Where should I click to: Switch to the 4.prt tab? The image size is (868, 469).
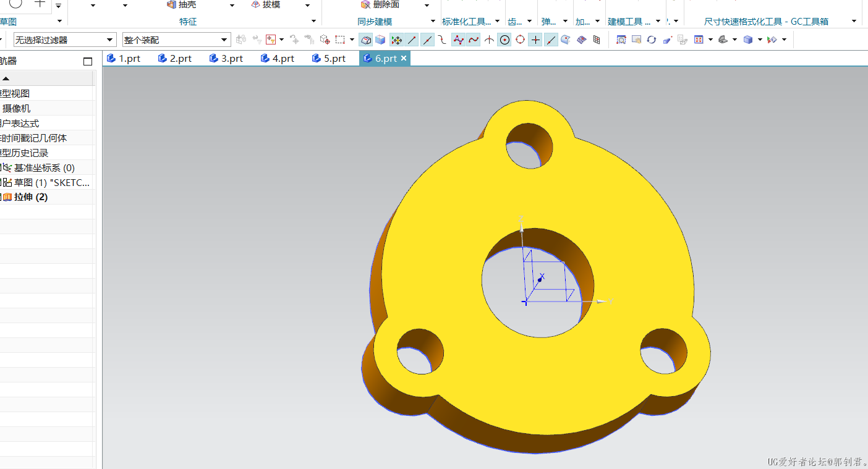coord(278,58)
